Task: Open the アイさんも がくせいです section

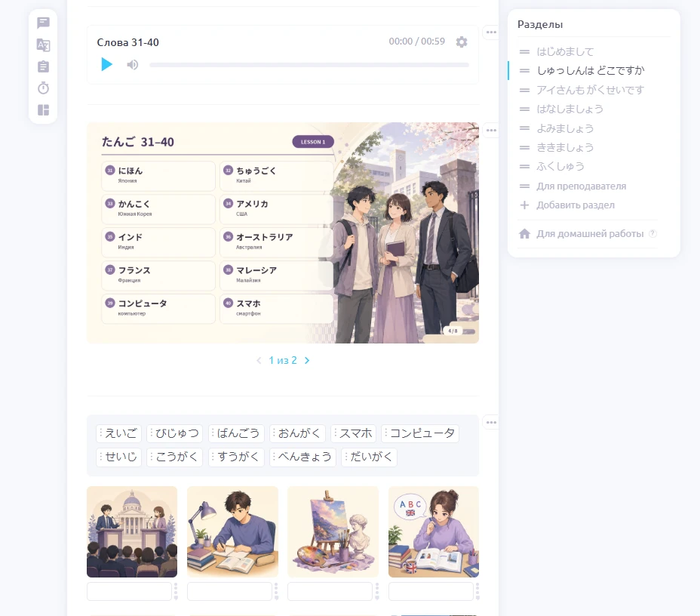Action: point(590,90)
